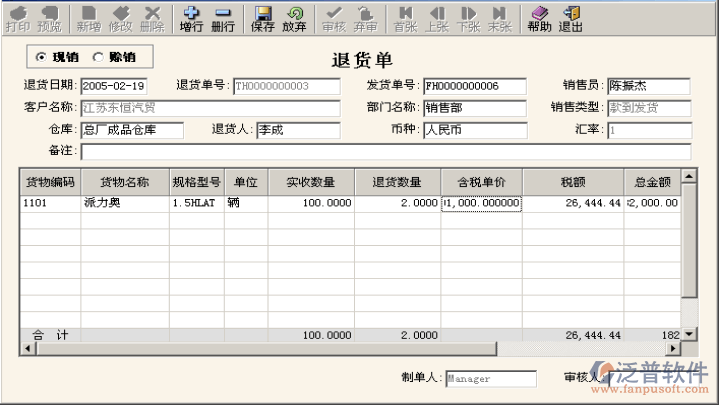Click the 销售员 salesperson field
Viewport: 719px width, 405px height.
pos(647,86)
